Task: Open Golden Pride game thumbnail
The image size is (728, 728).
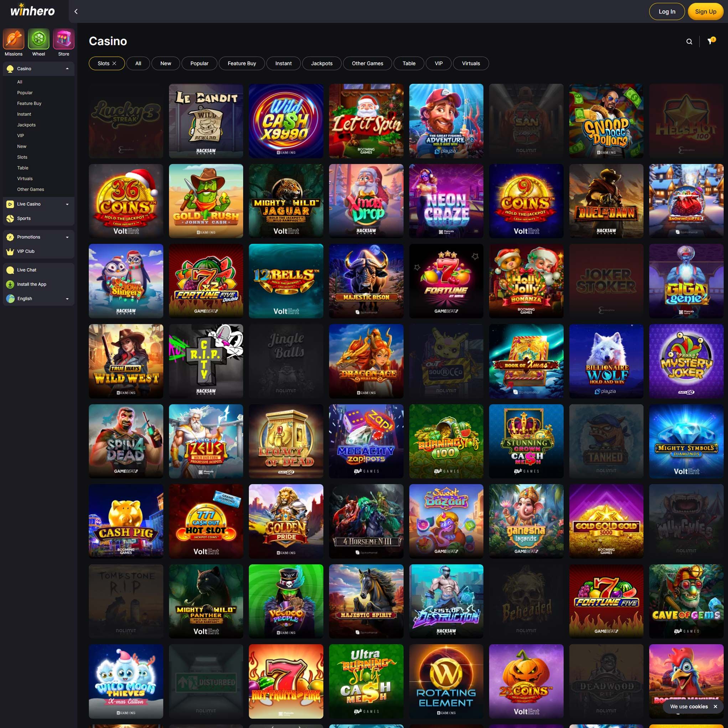Action: coord(286,521)
